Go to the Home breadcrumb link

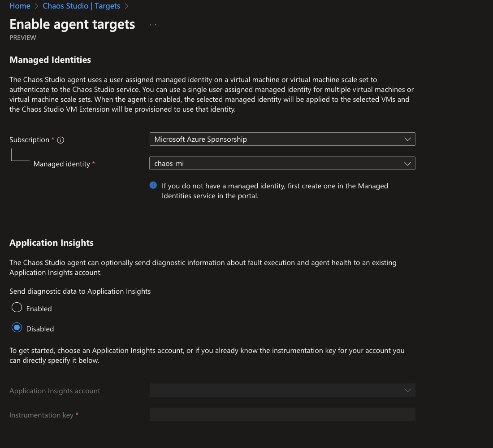click(x=20, y=6)
